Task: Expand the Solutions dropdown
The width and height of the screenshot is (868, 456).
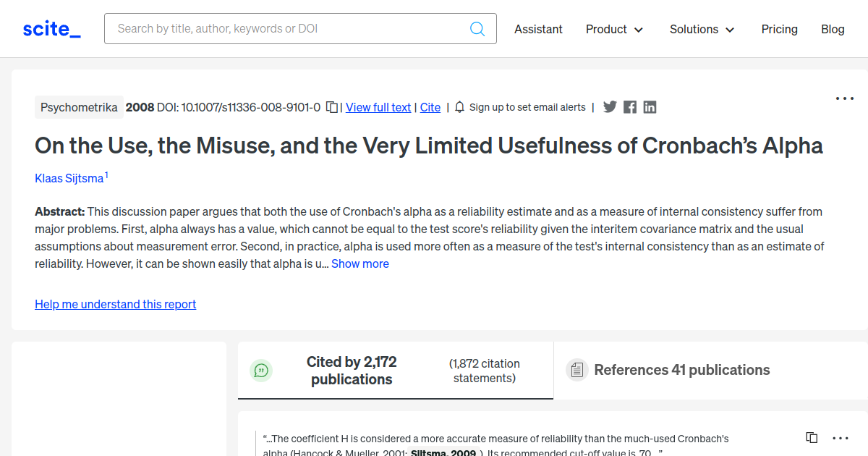Action: pos(702,29)
